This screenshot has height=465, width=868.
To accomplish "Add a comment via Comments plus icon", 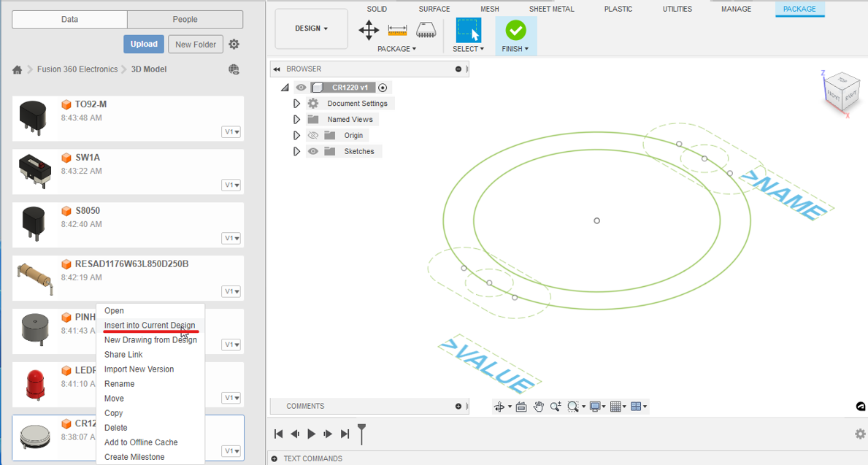I will [x=458, y=407].
